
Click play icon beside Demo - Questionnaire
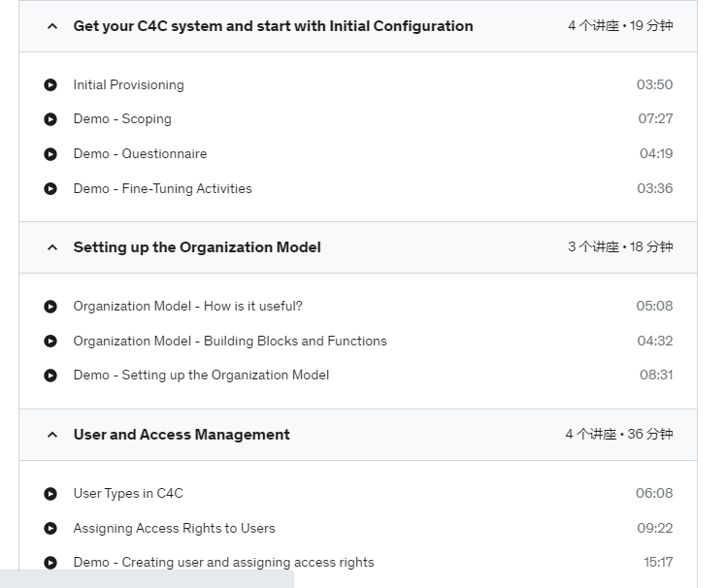pyautogui.click(x=50, y=154)
